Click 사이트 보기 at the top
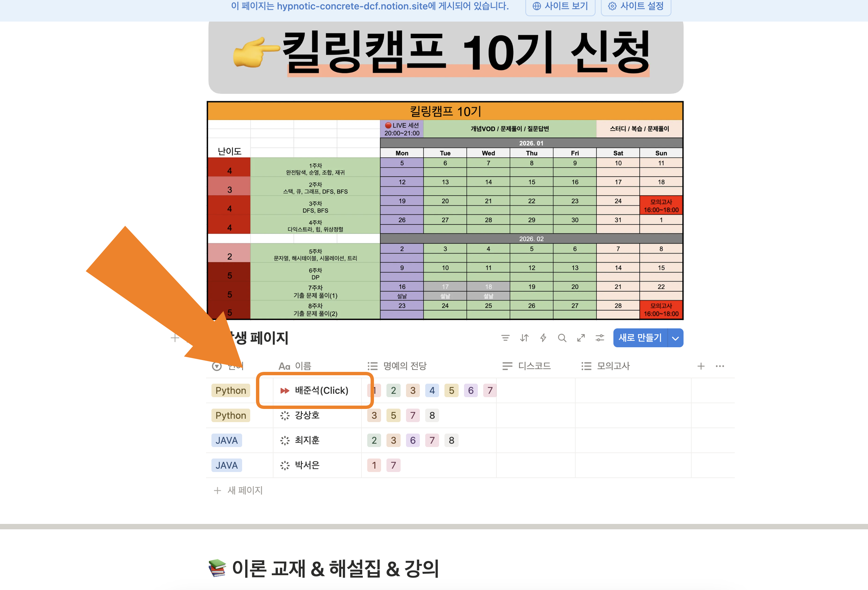The image size is (868, 590). 560,6
